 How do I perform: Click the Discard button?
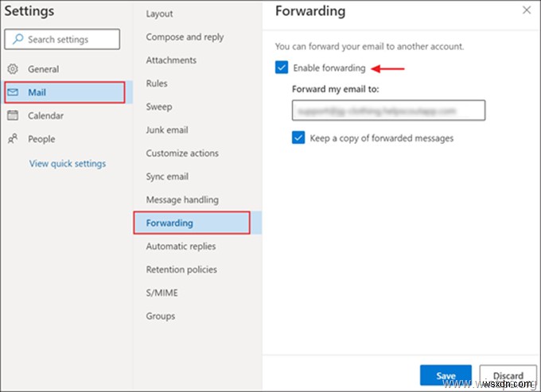pyautogui.click(x=507, y=376)
